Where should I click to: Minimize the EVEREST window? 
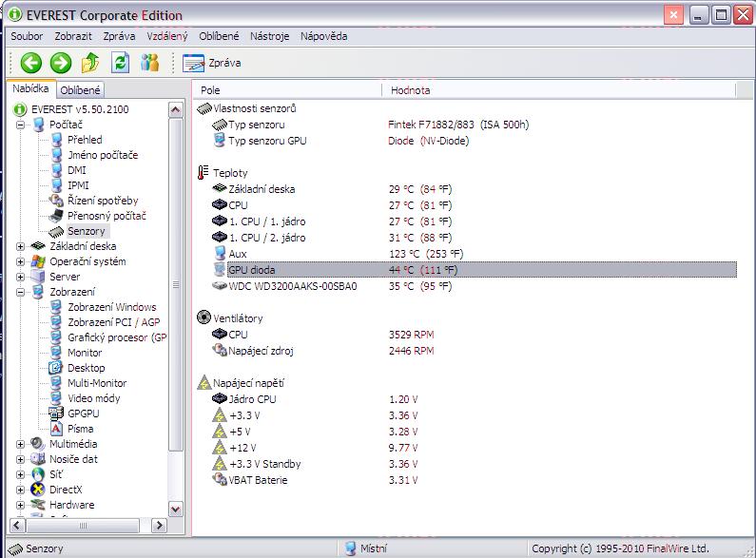tap(698, 15)
